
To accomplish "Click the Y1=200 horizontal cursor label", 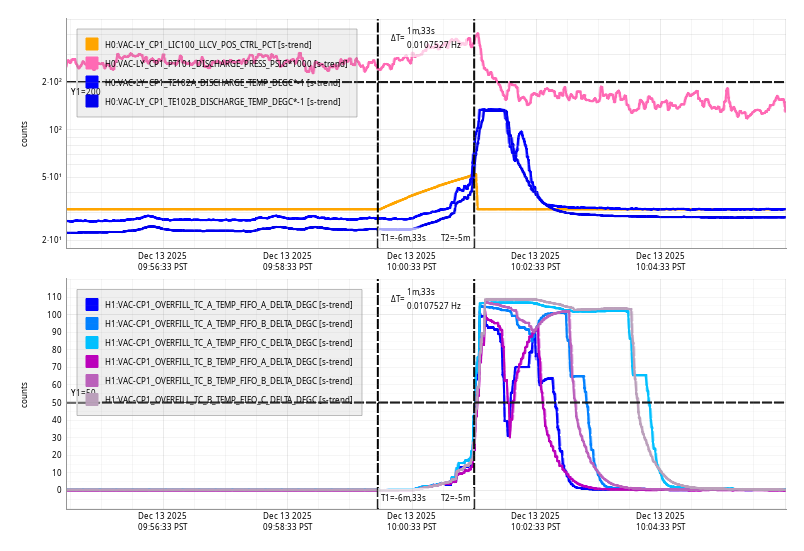I will [85, 92].
